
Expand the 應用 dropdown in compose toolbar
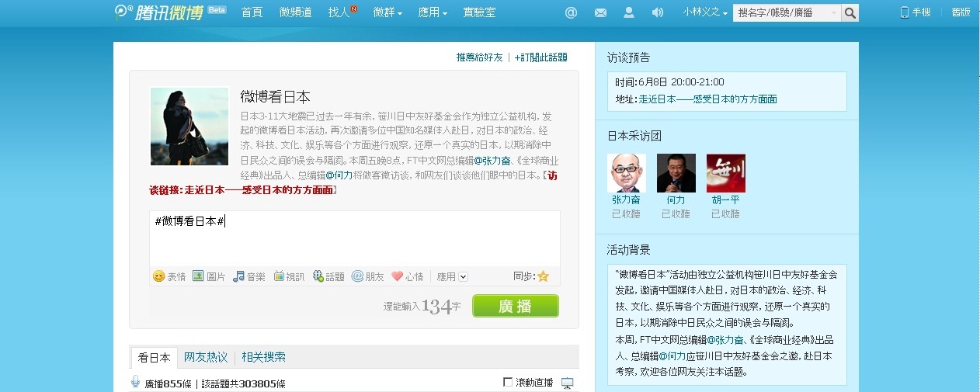coord(452,276)
